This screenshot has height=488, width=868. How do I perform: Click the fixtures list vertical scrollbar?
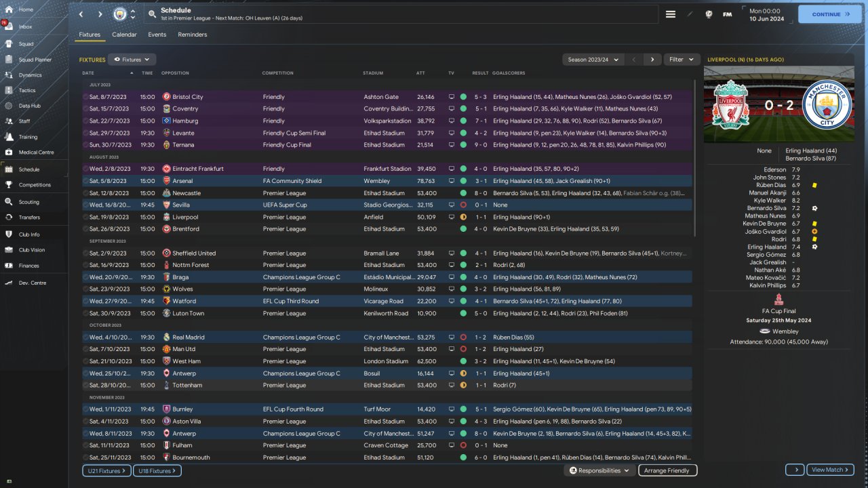695,157
